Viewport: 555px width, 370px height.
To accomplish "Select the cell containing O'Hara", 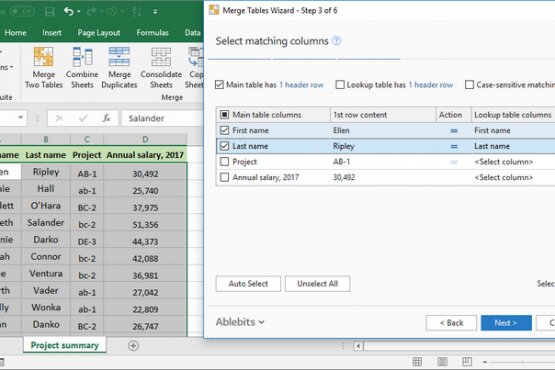I will click(46, 206).
